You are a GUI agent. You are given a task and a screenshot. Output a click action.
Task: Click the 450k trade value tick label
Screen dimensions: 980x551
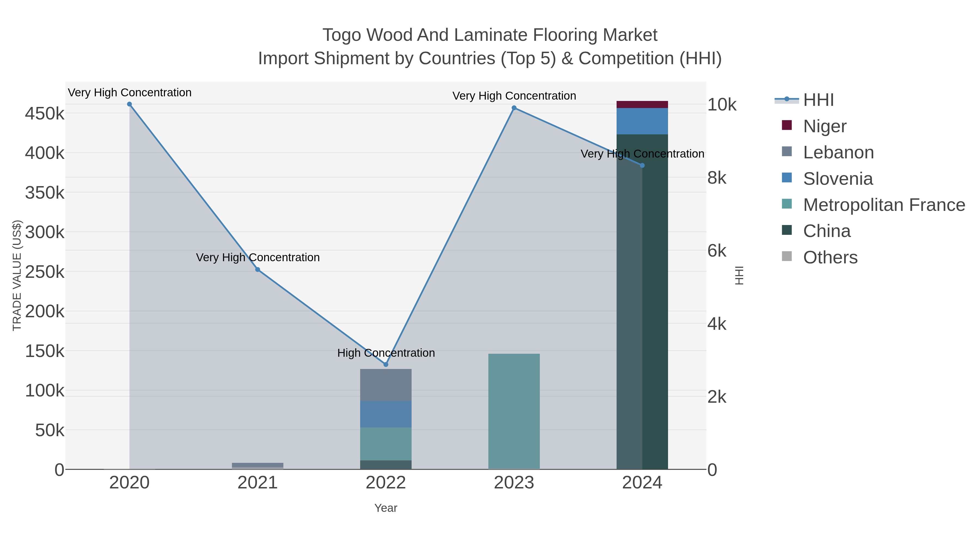click(x=45, y=113)
